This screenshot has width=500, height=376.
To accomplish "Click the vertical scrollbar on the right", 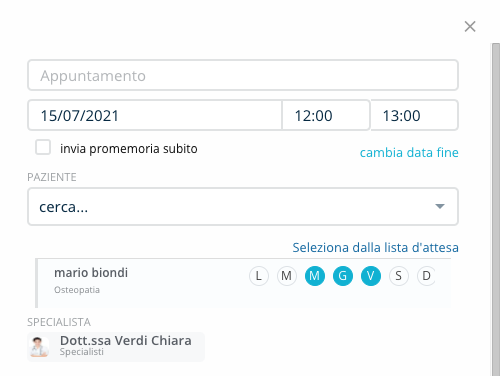I will coord(496,209).
